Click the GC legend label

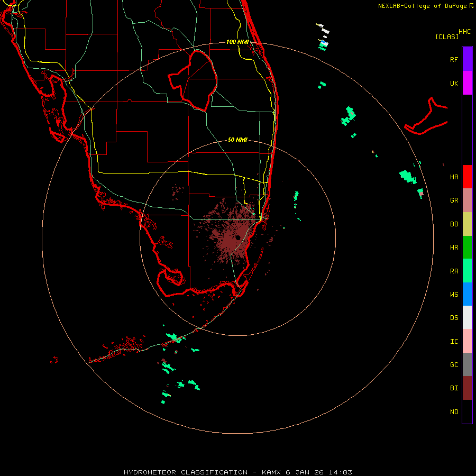tap(454, 365)
